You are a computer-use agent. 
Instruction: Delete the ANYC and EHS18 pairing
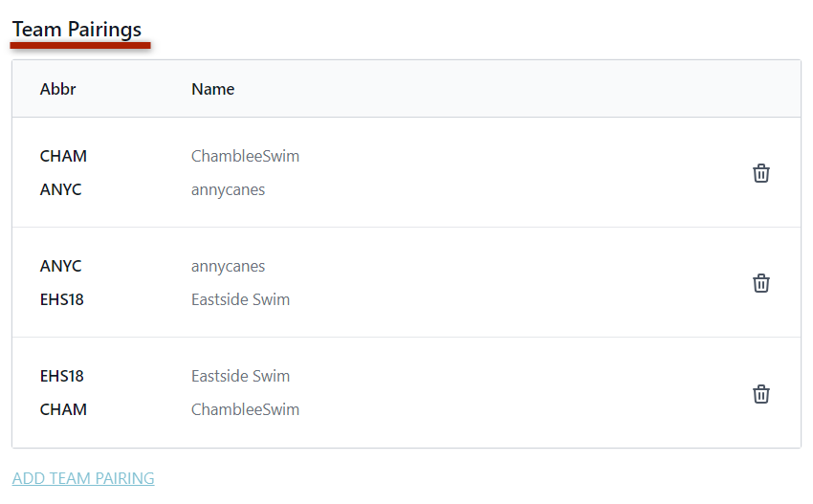click(760, 283)
